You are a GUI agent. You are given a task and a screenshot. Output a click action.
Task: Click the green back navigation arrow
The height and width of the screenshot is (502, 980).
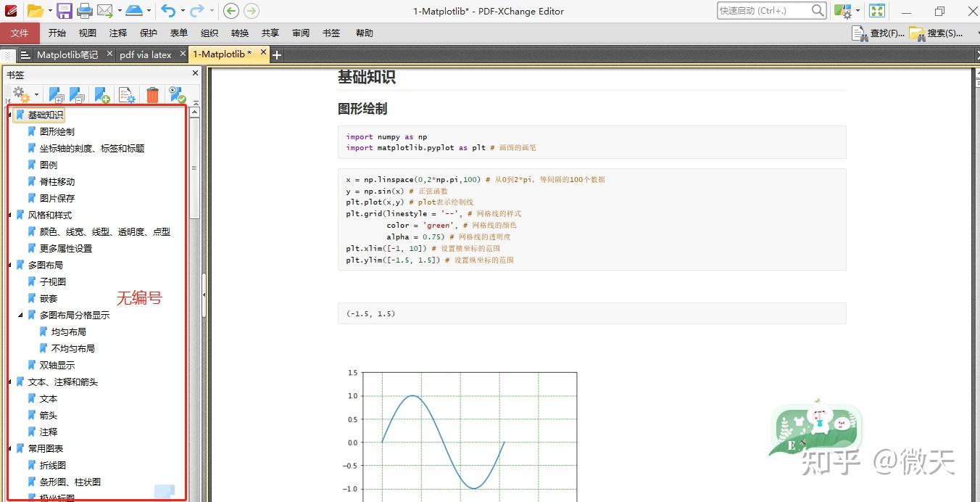pos(231,11)
